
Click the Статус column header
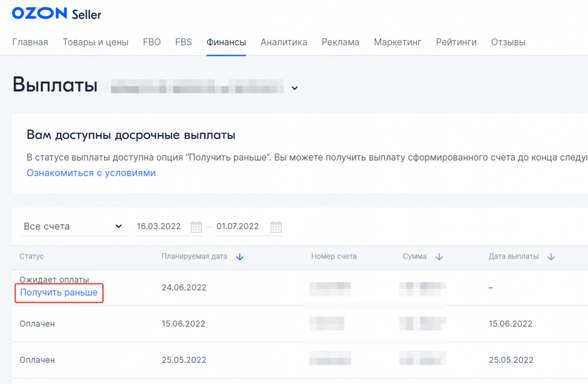[x=32, y=256]
